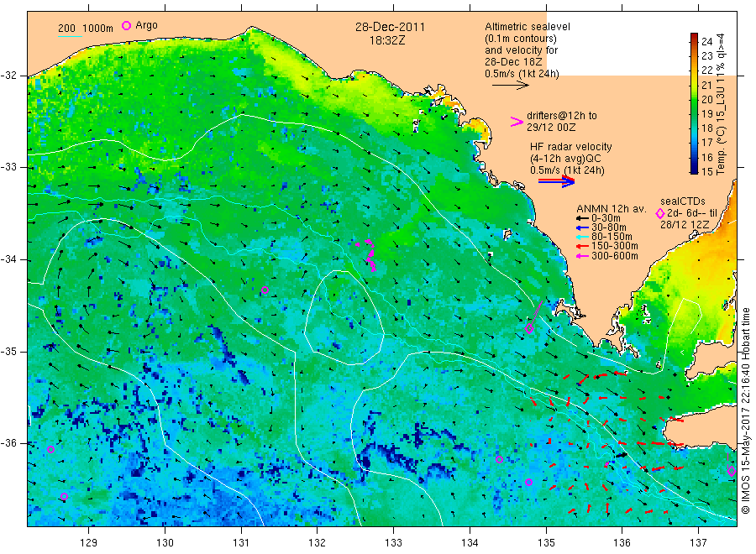Click the longitude axis label 129
Image resolution: width=756 pixels, height=554 pixels.
click(x=89, y=542)
